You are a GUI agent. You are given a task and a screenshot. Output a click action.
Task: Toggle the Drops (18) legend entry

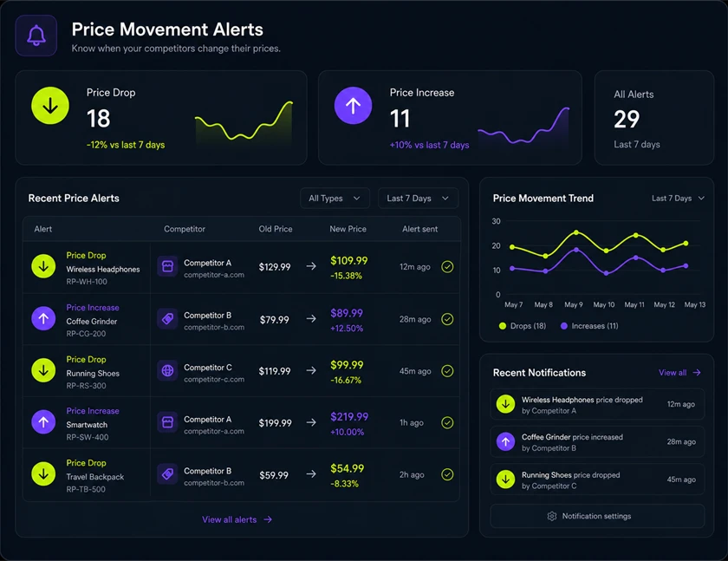pos(523,326)
